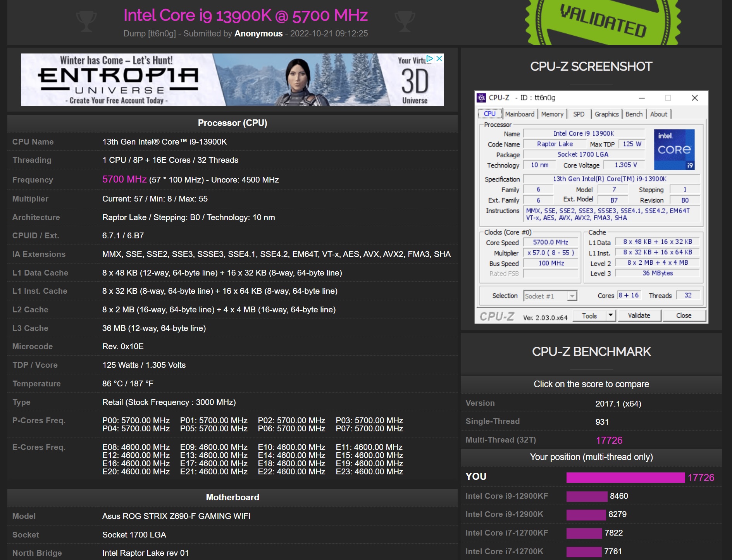This screenshot has width=732, height=560.
Task: Click the benchmark version 2017.1 (x64)
Action: (618, 404)
